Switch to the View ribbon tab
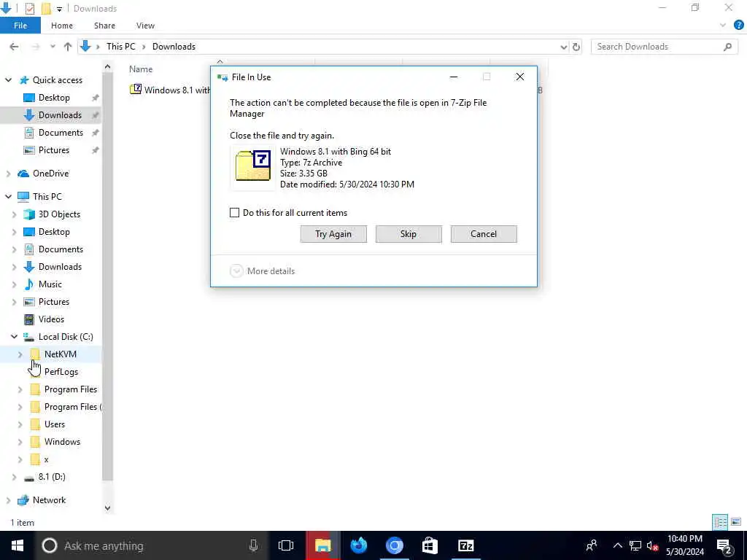 (x=145, y=26)
